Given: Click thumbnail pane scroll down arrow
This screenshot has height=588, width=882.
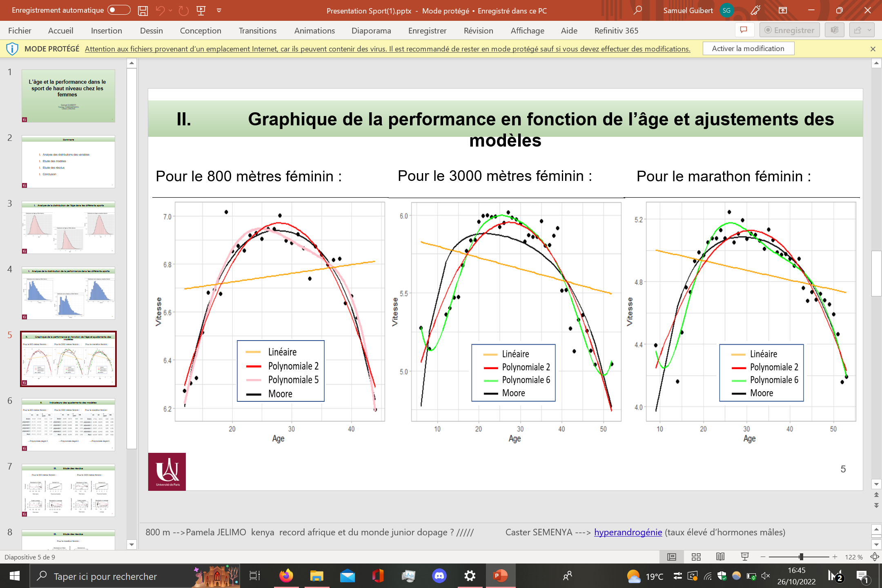Looking at the screenshot, I should pyautogui.click(x=131, y=544).
